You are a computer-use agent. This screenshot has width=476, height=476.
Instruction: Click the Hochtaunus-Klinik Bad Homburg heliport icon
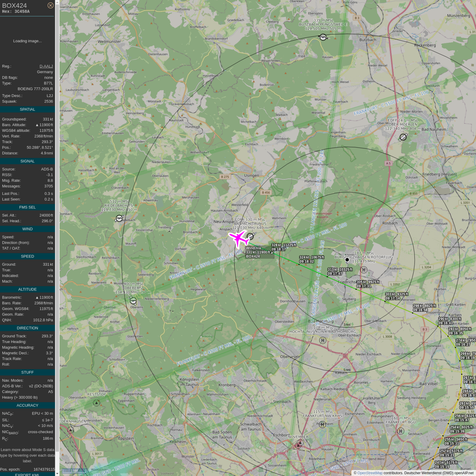tap(323, 340)
